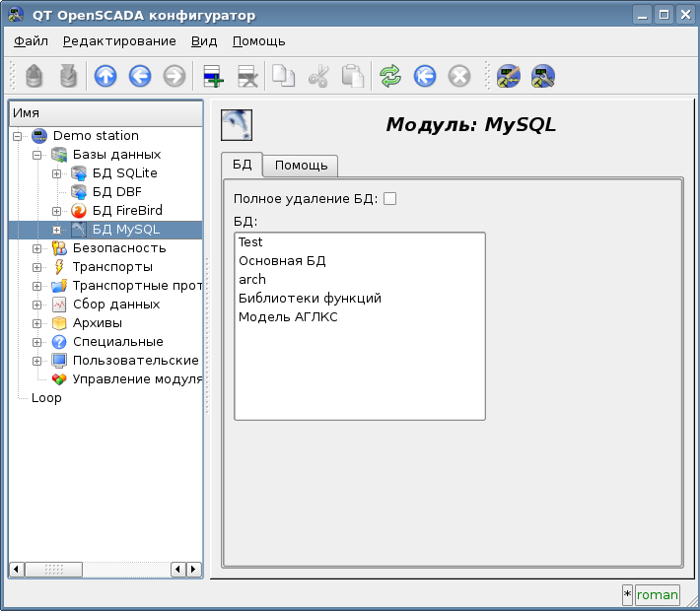Screen dimensions: 700x612
Task: Collapse the Demo station tree node
Action: pyautogui.click(x=17, y=136)
